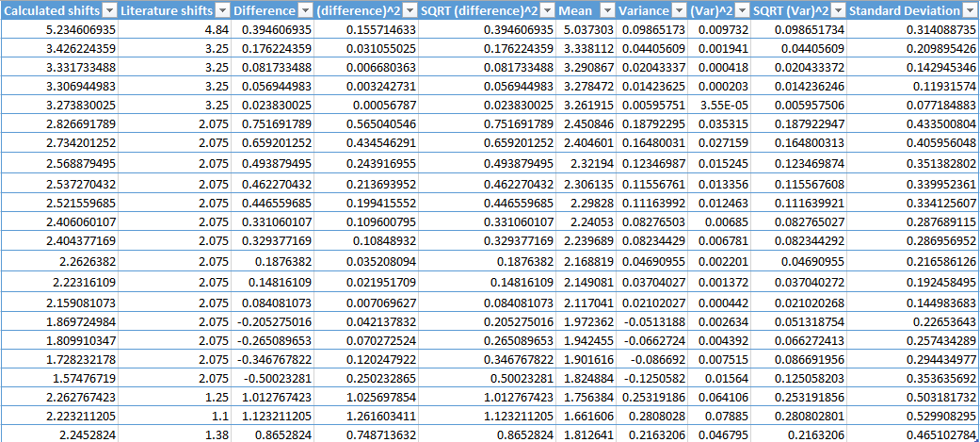Open the Calculated shifts filter dropdown
This screenshot has height=442, width=980.
point(109,10)
